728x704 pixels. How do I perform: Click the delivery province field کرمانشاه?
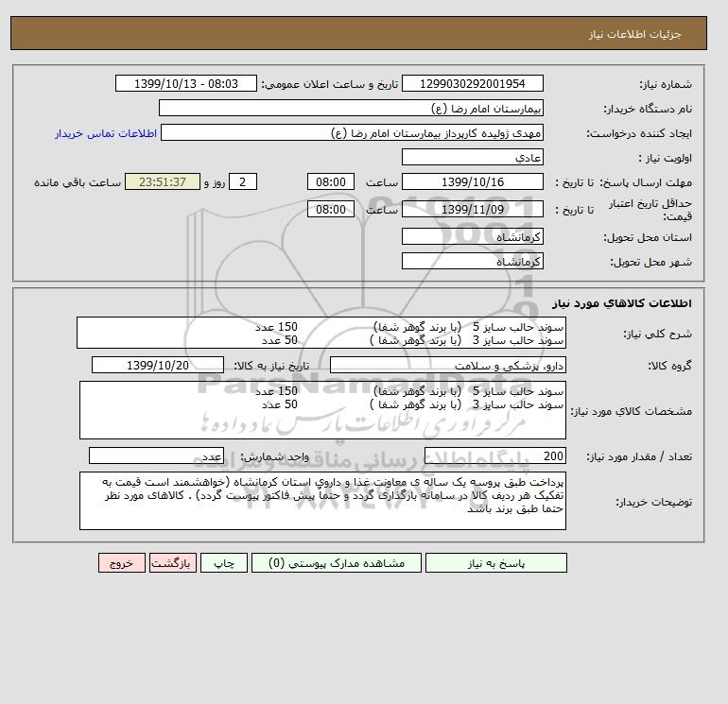coord(472,236)
